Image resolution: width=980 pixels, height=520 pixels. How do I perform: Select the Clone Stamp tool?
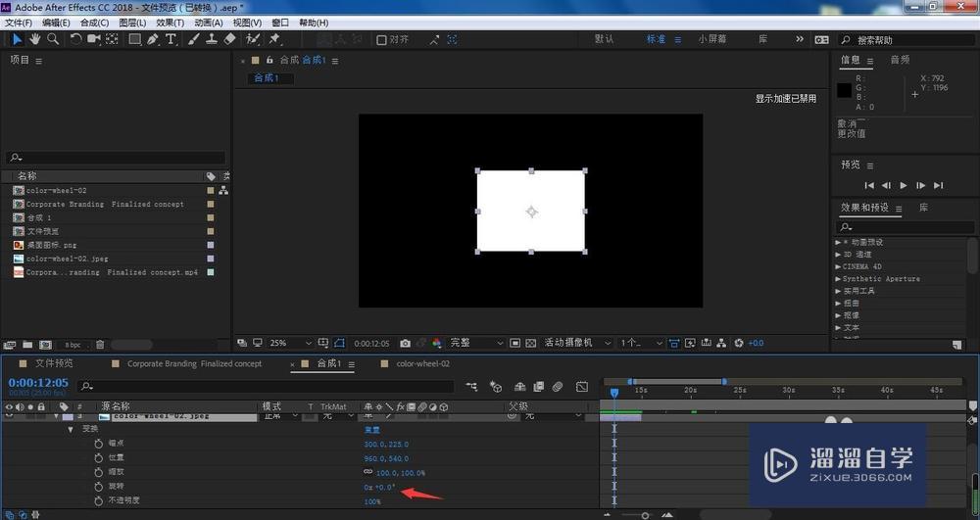pos(212,39)
